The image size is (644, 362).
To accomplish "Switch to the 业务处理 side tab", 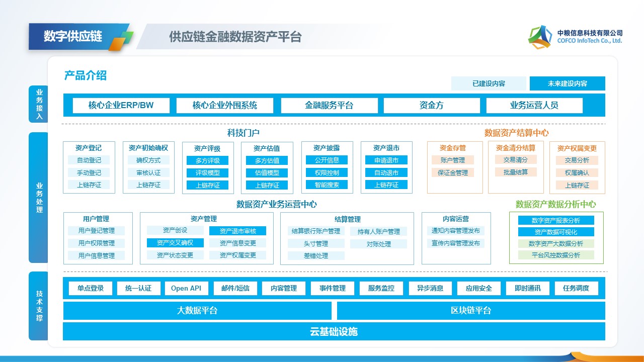I will (x=39, y=198).
